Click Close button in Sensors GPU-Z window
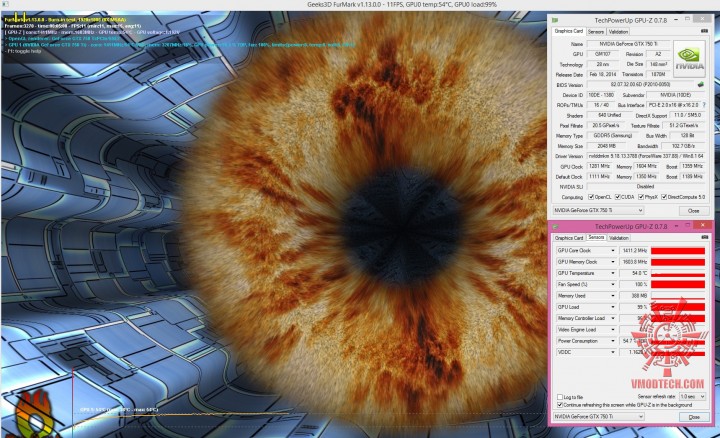Screen dimensions: 720x438 [693, 417]
